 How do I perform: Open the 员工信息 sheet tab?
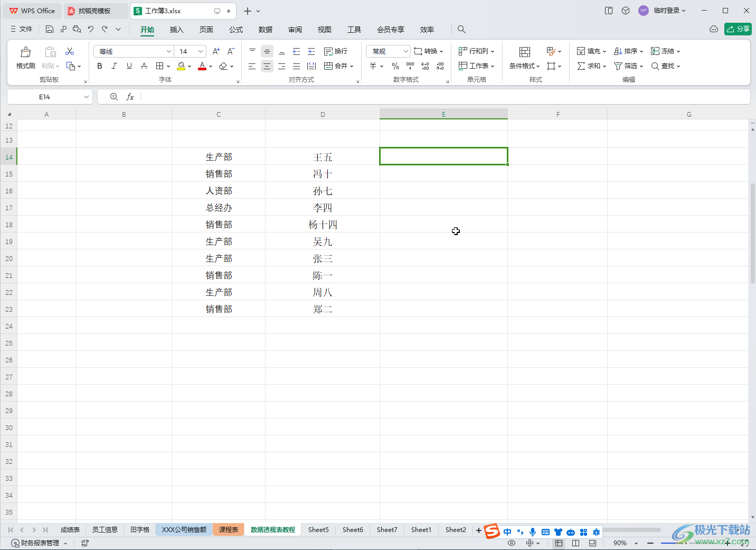105,529
